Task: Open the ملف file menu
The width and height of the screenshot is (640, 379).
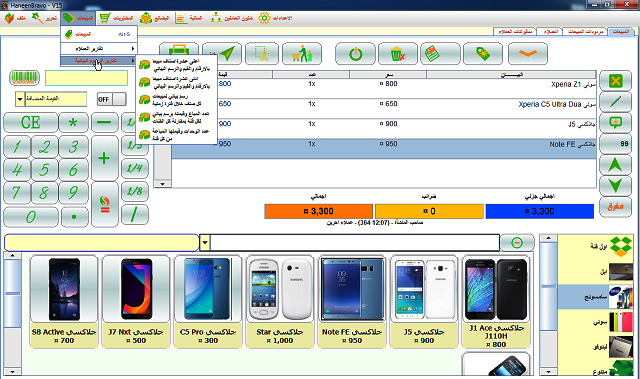Action: click(x=15, y=18)
